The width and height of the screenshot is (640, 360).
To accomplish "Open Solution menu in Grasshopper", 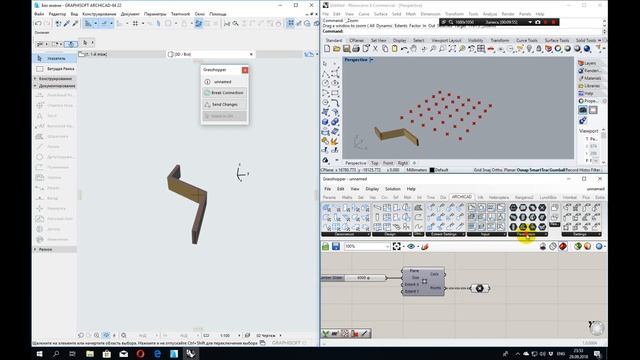I will coord(393,189).
